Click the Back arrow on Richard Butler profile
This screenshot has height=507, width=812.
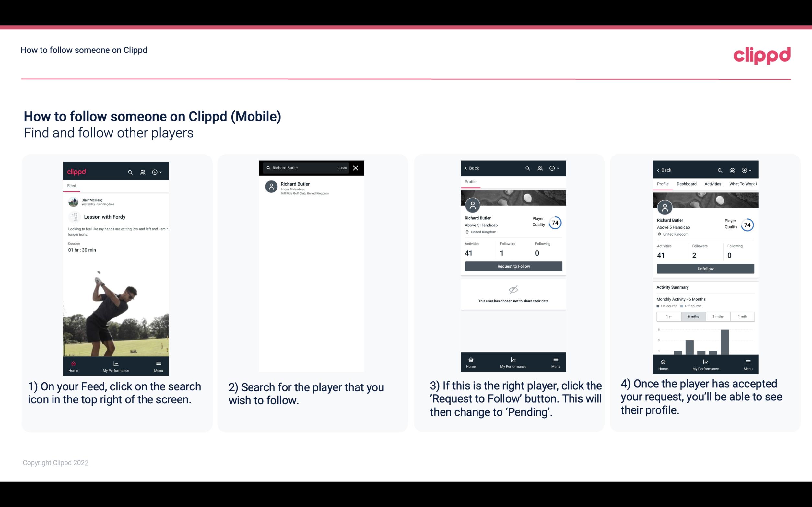467,167
